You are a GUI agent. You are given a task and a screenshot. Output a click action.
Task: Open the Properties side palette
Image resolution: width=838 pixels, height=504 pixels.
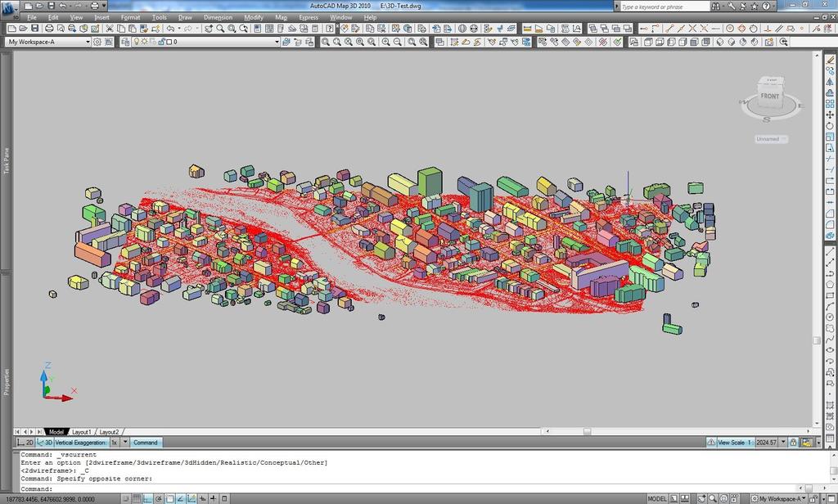pyautogui.click(x=7, y=381)
